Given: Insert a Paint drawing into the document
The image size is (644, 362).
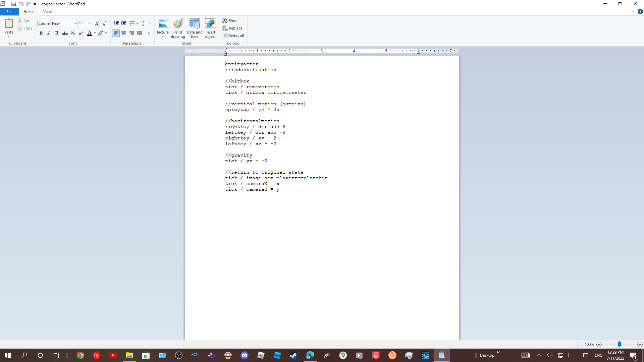Looking at the screenshot, I should point(178,28).
